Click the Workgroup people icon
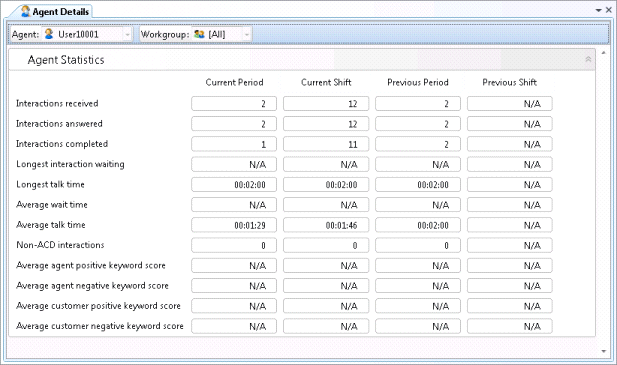 tap(200, 34)
